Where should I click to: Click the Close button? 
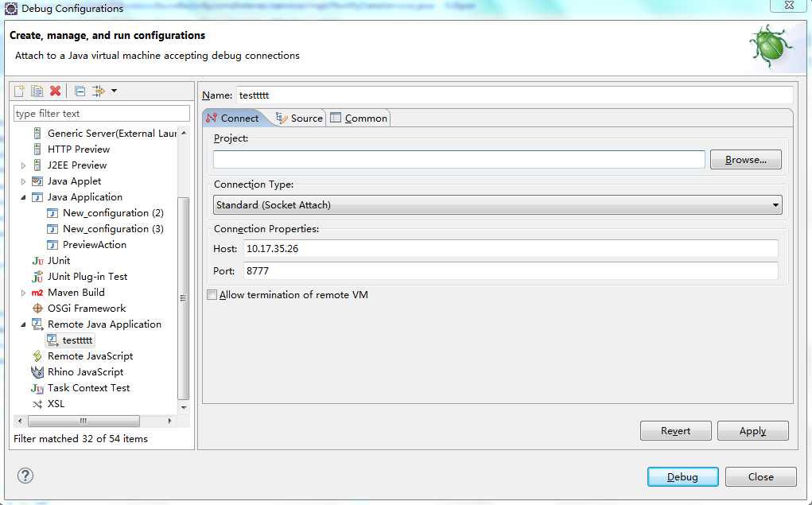coord(761,476)
